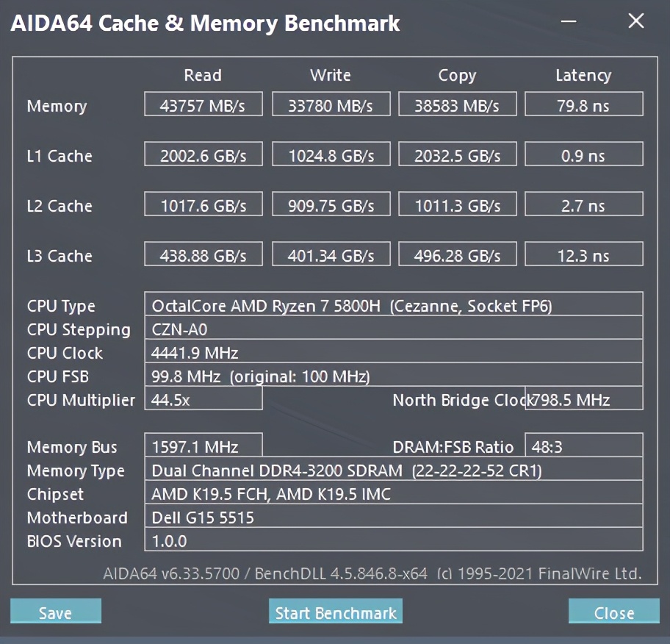Click the L2 Cache Copy result

click(457, 205)
